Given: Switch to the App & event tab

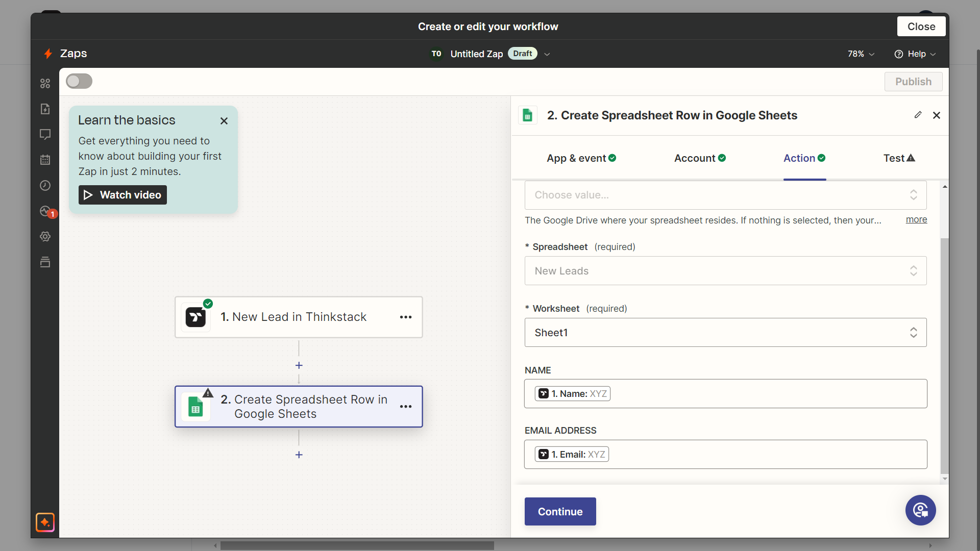Looking at the screenshot, I should [x=581, y=158].
